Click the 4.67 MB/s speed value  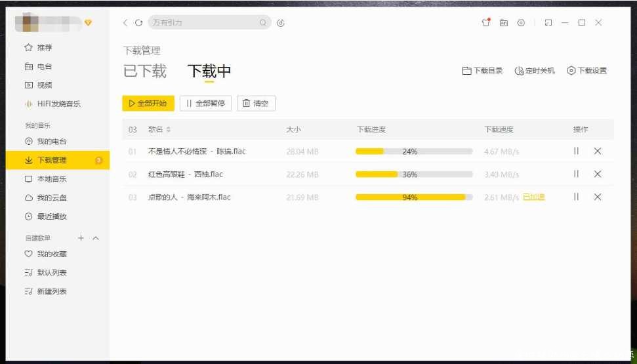click(502, 152)
